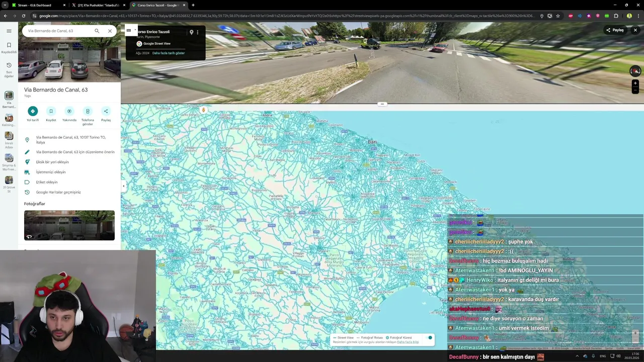
Task: Click Eksik bir yeri ekleyin
Action: (x=69, y=162)
